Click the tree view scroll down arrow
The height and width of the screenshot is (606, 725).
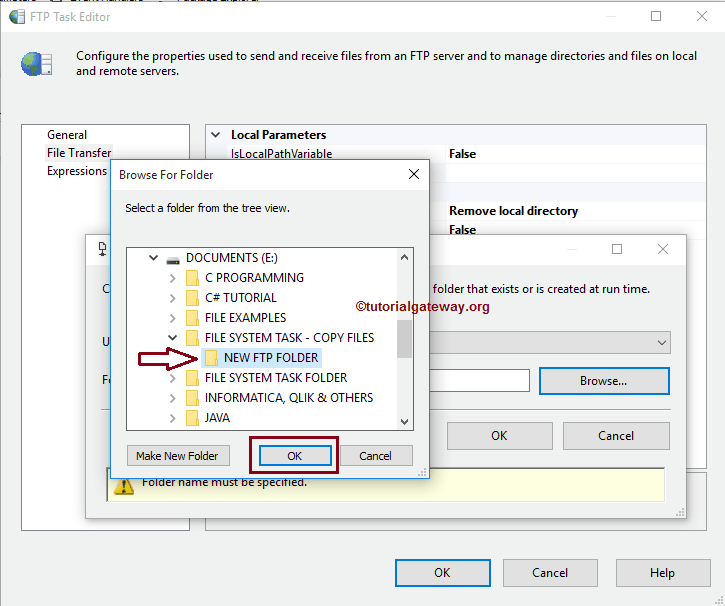404,421
